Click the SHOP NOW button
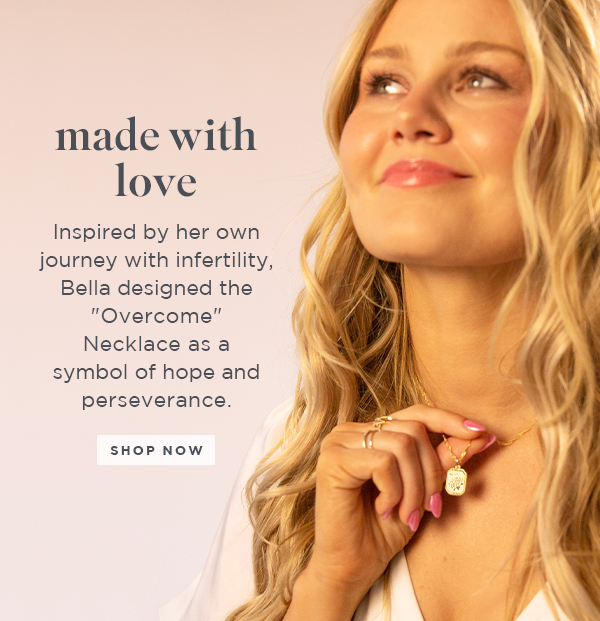The width and height of the screenshot is (600, 621). (156, 450)
